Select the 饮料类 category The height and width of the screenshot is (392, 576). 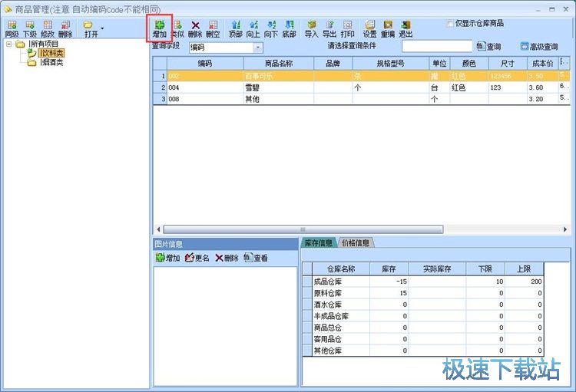[51, 53]
